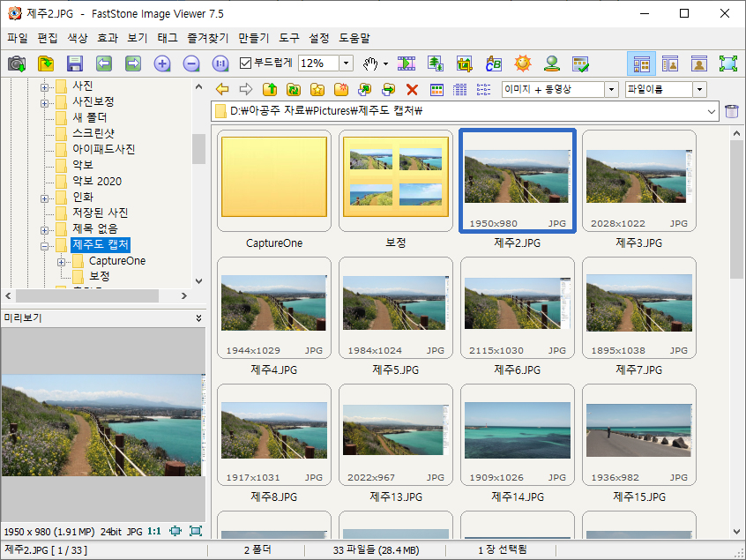Delete selected file with red X
This screenshot has width=746, height=560.
(412, 89)
